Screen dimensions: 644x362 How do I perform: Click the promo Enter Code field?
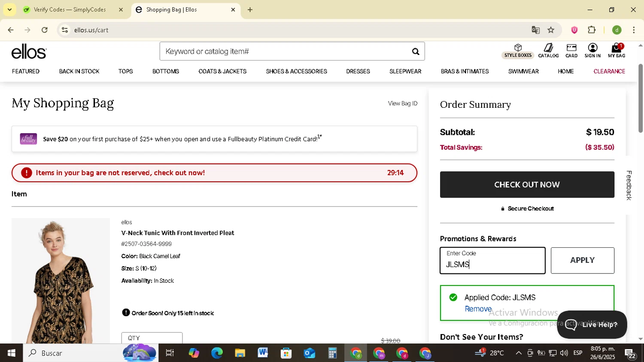[492, 260]
